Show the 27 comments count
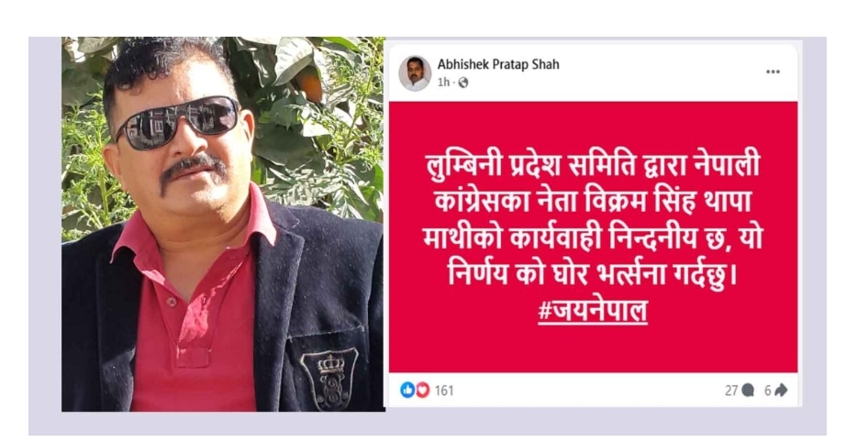This screenshot has width=868, height=442. click(731, 391)
